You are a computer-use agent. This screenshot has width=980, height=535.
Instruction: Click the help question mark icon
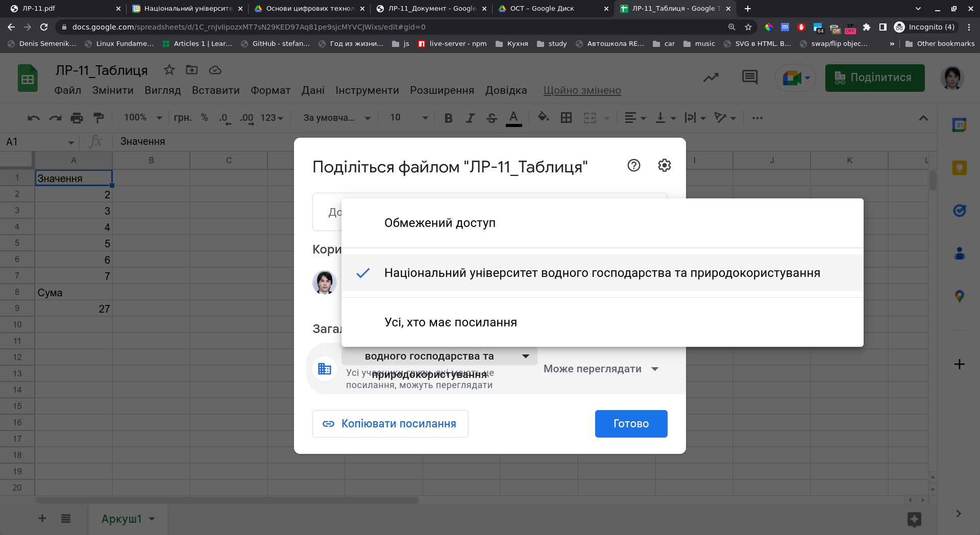[x=633, y=165]
